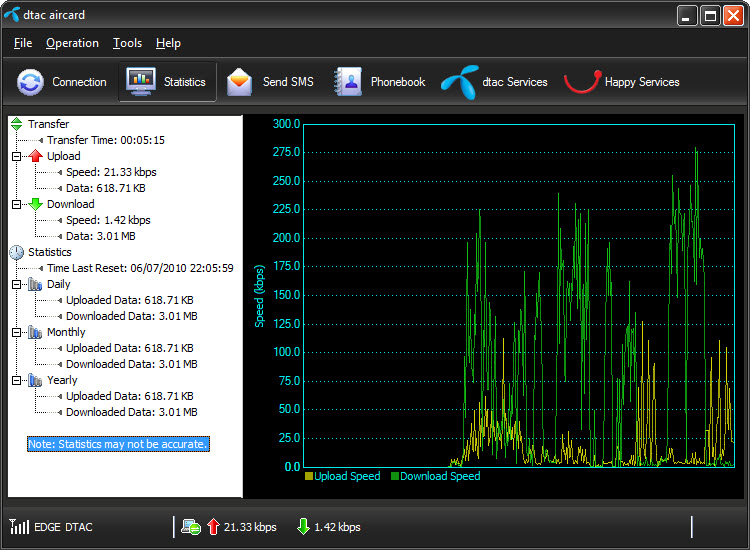Select Yearly Uploaded Data: 618.71 KB
The height and width of the screenshot is (550, 750).
click(130, 396)
